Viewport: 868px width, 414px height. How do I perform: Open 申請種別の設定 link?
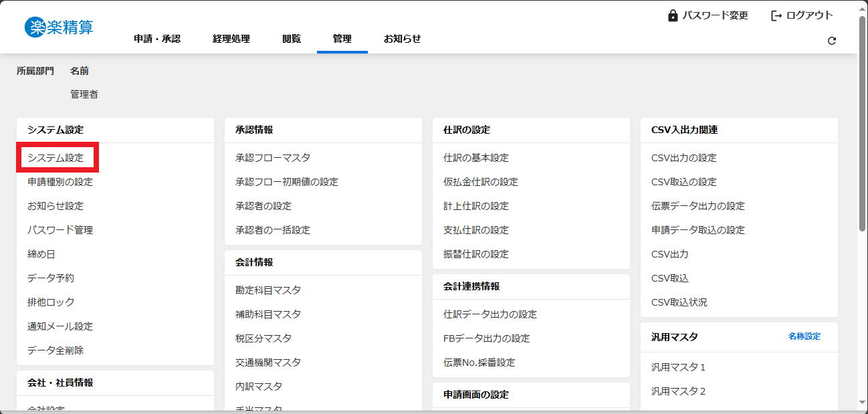coord(60,182)
